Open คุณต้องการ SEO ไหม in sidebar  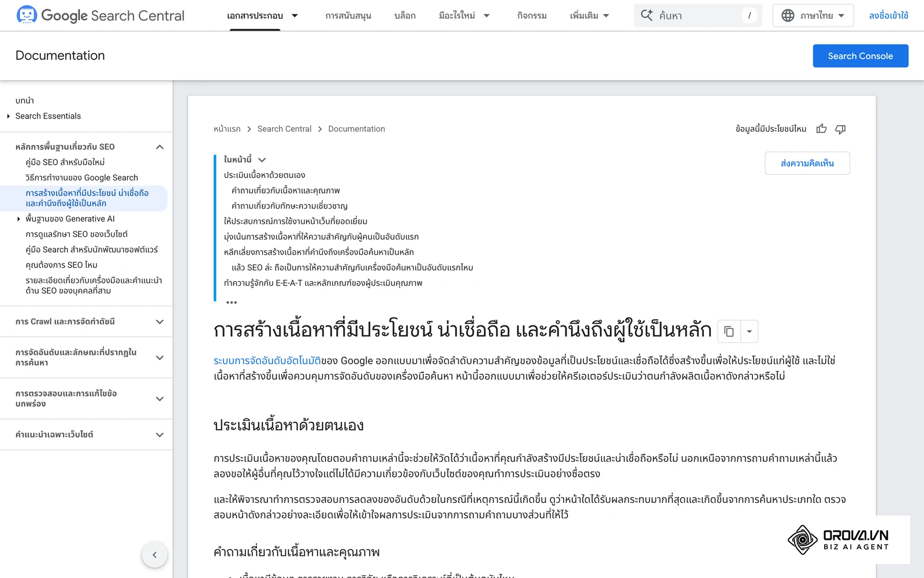pyautogui.click(x=62, y=265)
